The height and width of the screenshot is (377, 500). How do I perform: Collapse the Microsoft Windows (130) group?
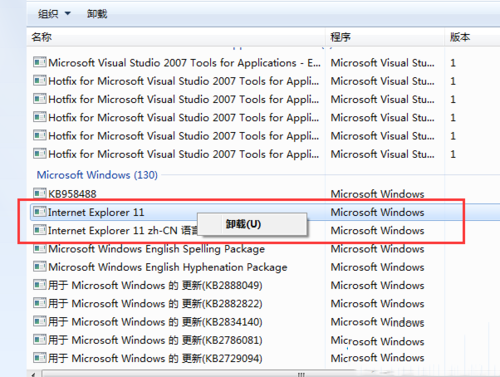(x=97, y=175)
